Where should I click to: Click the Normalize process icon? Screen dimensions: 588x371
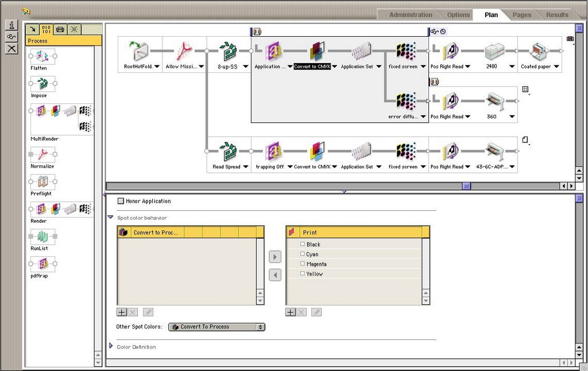coord(42,154)
